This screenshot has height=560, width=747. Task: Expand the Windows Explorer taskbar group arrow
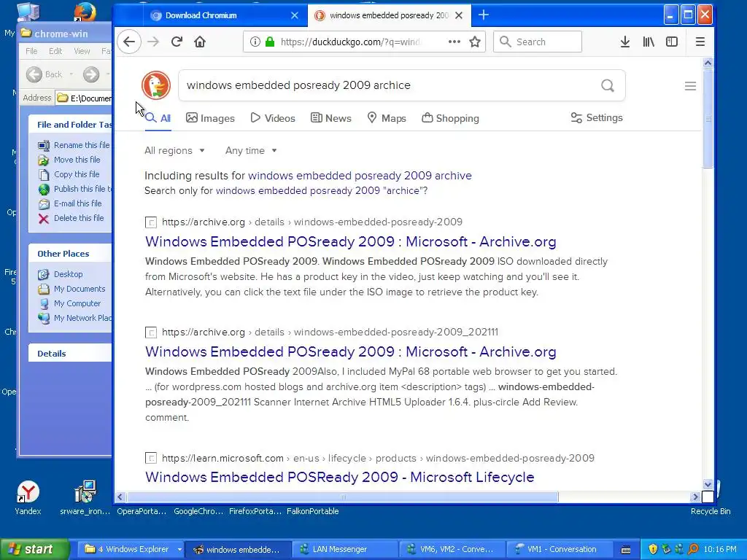(x=179, y=549)
